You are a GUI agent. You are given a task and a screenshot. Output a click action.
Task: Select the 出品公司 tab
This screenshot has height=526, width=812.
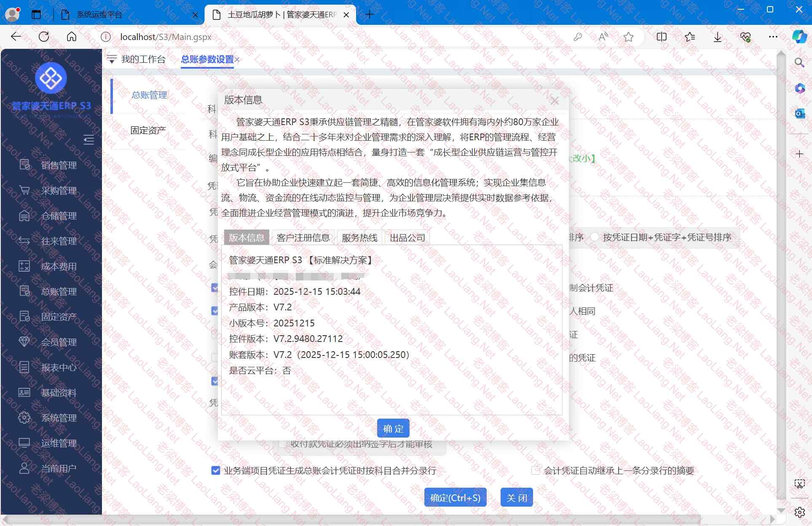407,238
